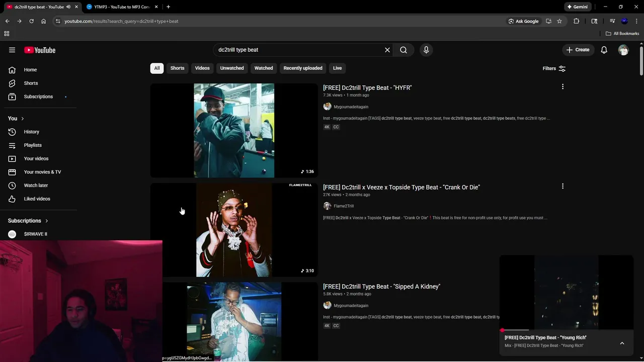Open the apps grid in bookmarks bar
Screen dimensions: 644x362
[7, 34]
